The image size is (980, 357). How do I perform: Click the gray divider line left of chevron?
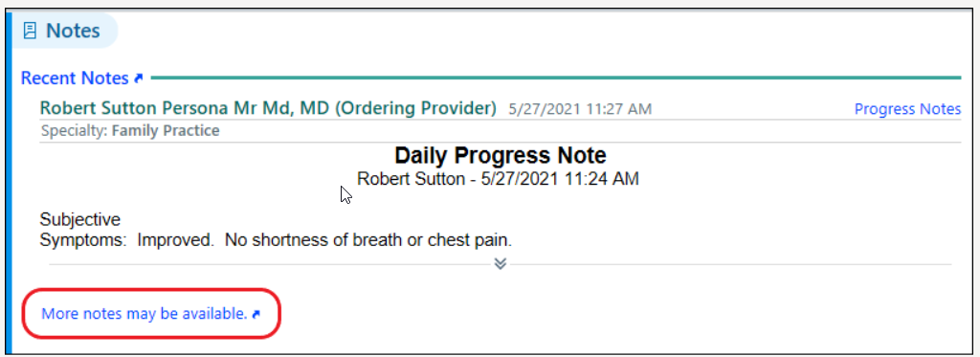point(271,264)
